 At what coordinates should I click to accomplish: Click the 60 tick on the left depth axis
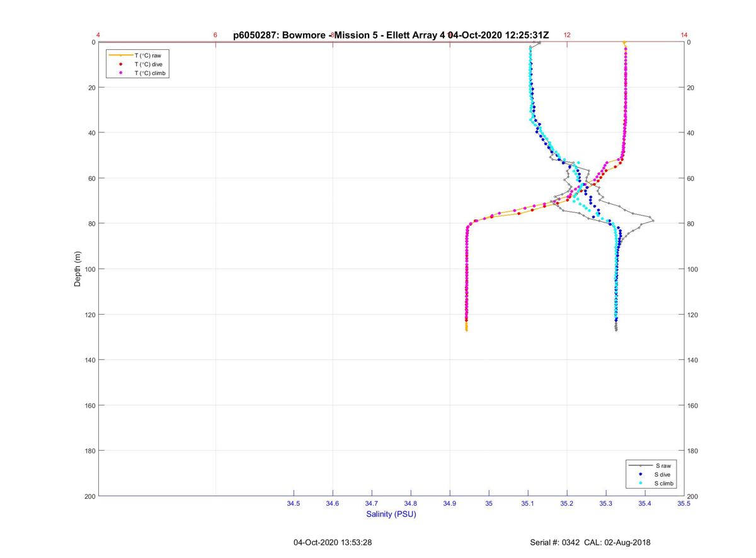coord(91,178)
